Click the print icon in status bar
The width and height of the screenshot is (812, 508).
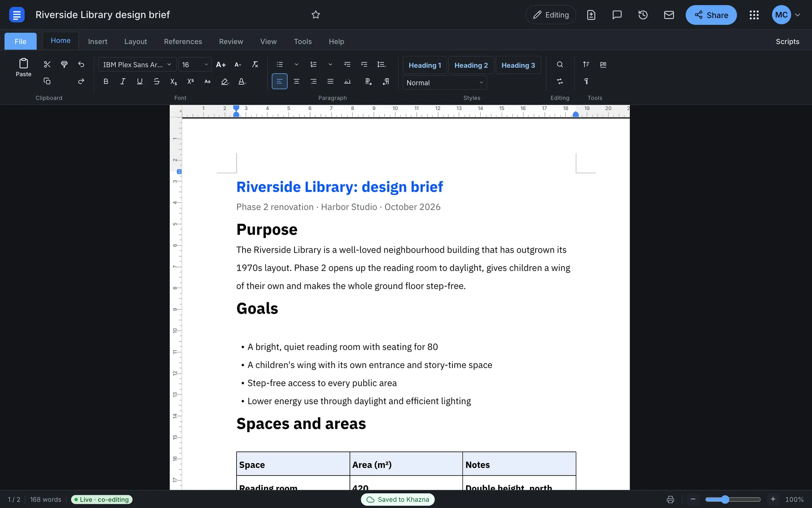click(670, 500)
